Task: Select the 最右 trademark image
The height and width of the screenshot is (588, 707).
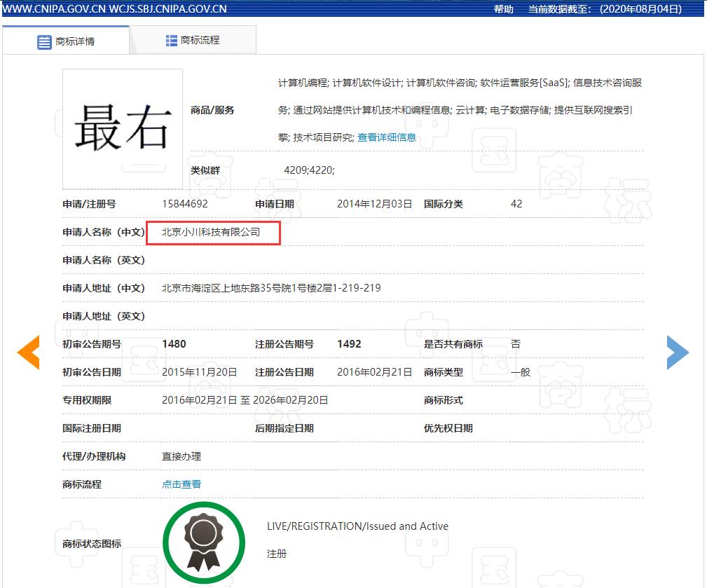Action: click(x=122, y=128)
